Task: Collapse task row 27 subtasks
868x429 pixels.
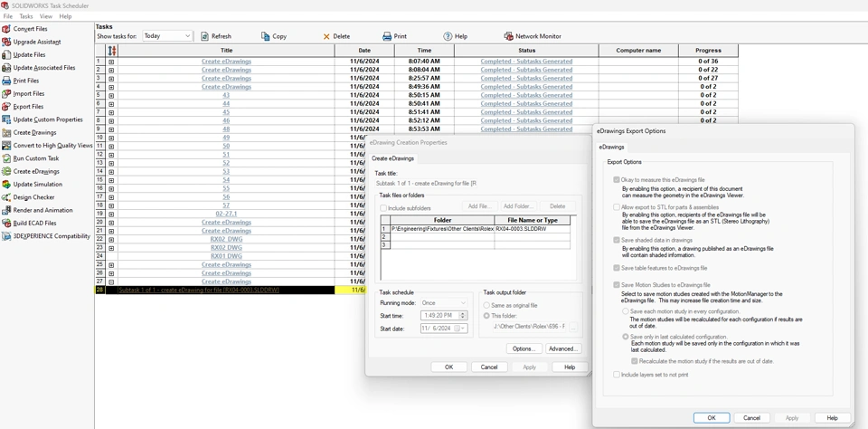Action: point(111,281)
